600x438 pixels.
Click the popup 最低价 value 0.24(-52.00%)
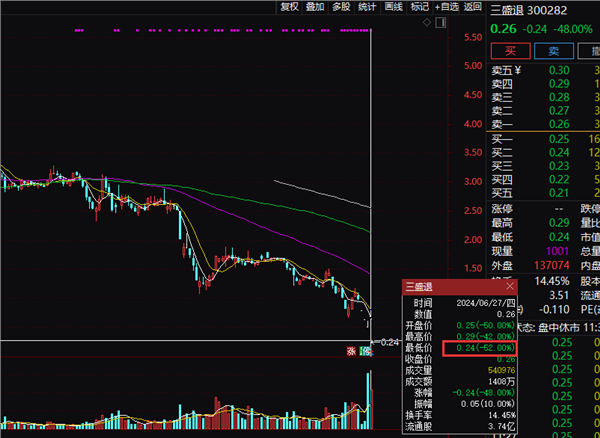coord(486,348)
